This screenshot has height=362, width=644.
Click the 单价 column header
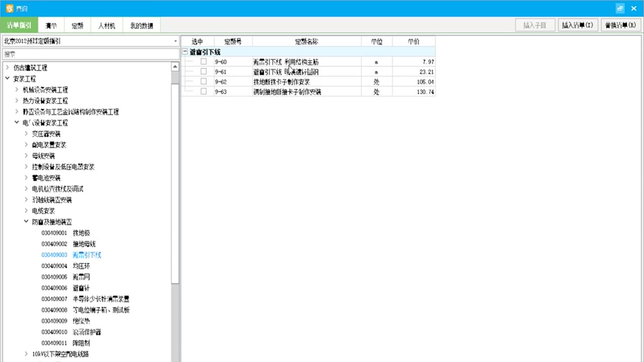(414, 42)
